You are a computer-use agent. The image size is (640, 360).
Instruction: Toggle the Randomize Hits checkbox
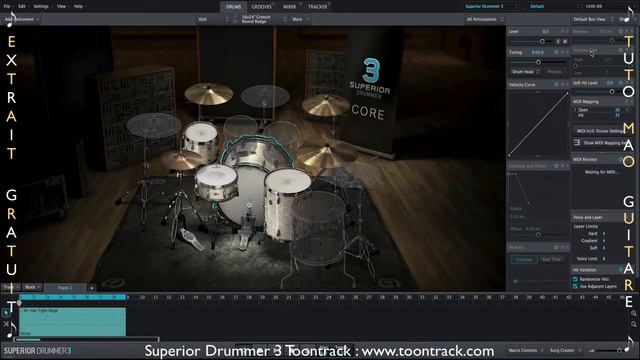click(575, 279)
